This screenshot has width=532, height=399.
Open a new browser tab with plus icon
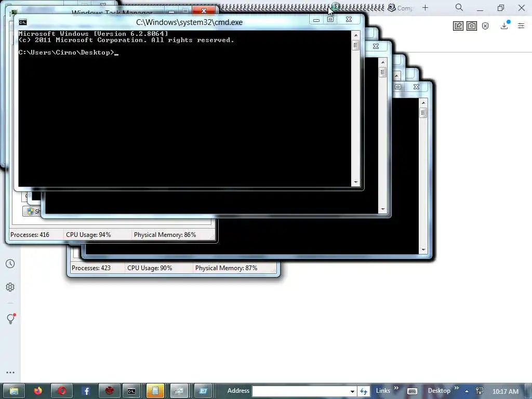(425, 7)
